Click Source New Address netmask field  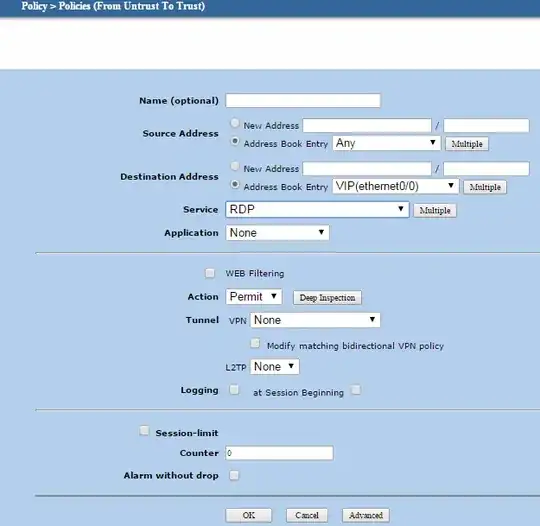(x=486, y=125)
